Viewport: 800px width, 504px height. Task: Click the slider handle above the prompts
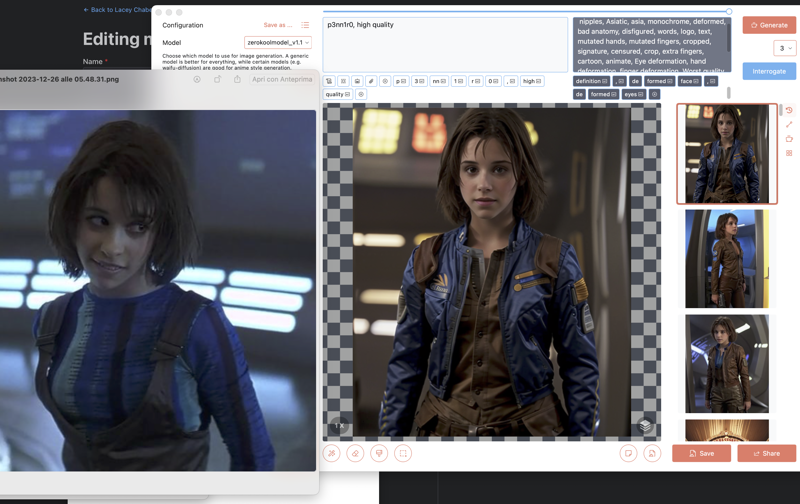tap(729, 11)
